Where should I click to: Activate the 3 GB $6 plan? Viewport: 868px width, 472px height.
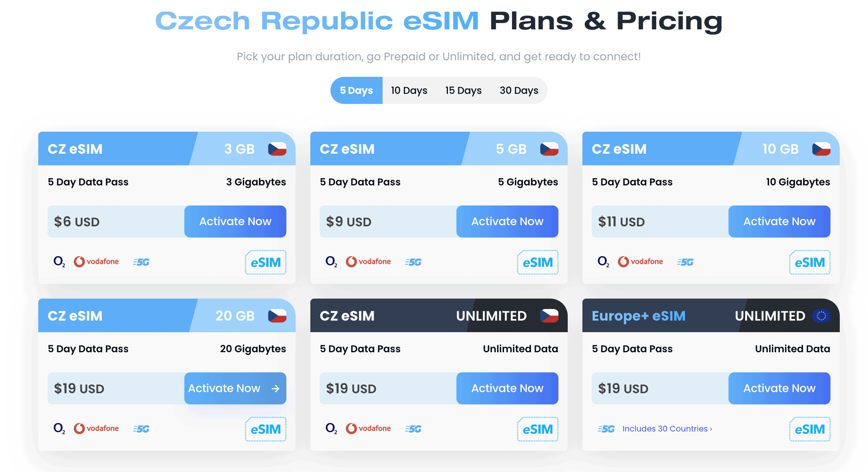(235, 221)
